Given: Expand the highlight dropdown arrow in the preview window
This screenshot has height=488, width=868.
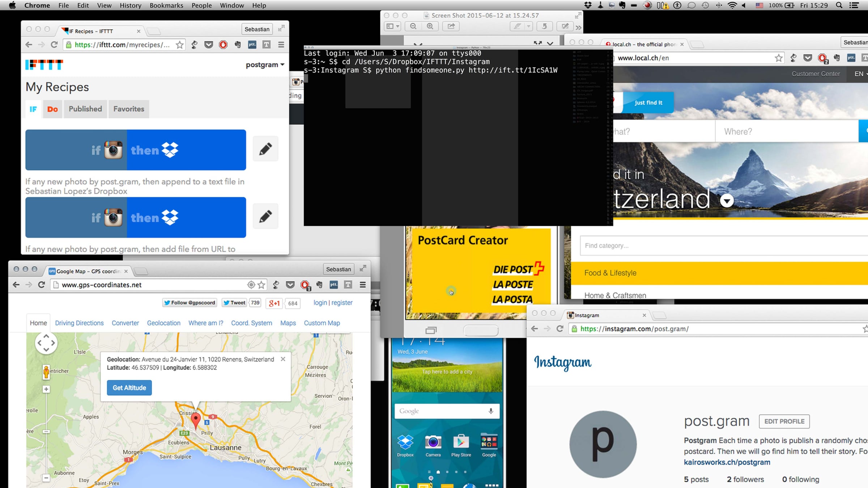Looking at the screenshot, I should pyautogui.click(x=528, y=26).
